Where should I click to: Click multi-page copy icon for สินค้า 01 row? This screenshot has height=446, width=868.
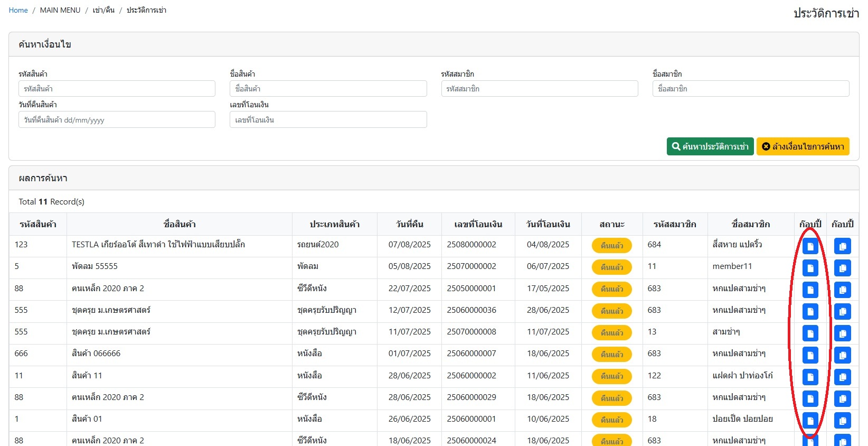point(842,421)
